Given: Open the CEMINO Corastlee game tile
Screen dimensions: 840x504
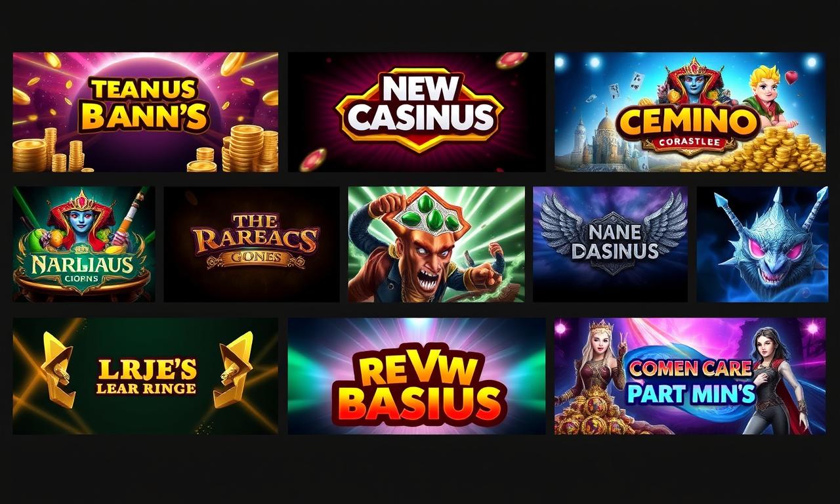Looking at the screenshot, I should click(x=690, y=112).
